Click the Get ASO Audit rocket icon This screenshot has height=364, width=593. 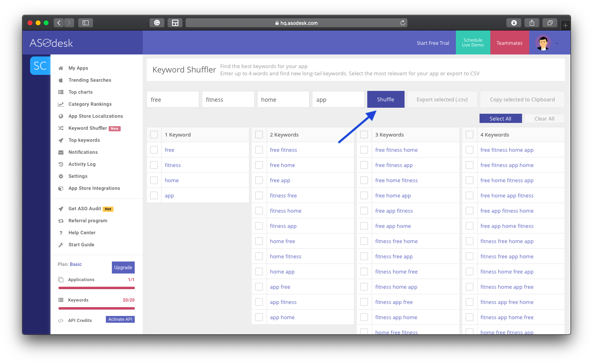click(x=61, y=209)
